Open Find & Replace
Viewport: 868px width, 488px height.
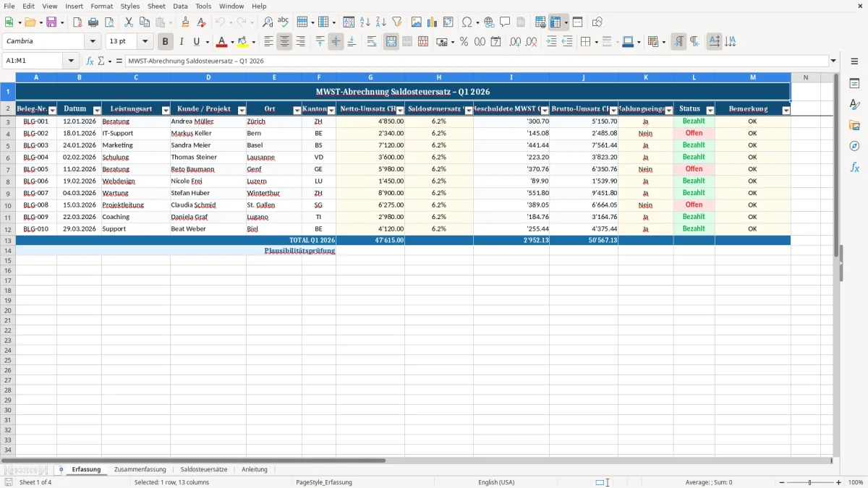(268, 22)
